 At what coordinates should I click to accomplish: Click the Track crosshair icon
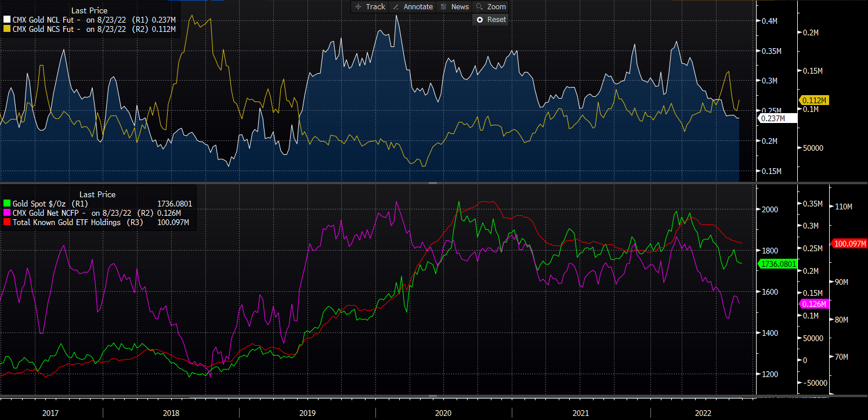[x=358, y=7]
